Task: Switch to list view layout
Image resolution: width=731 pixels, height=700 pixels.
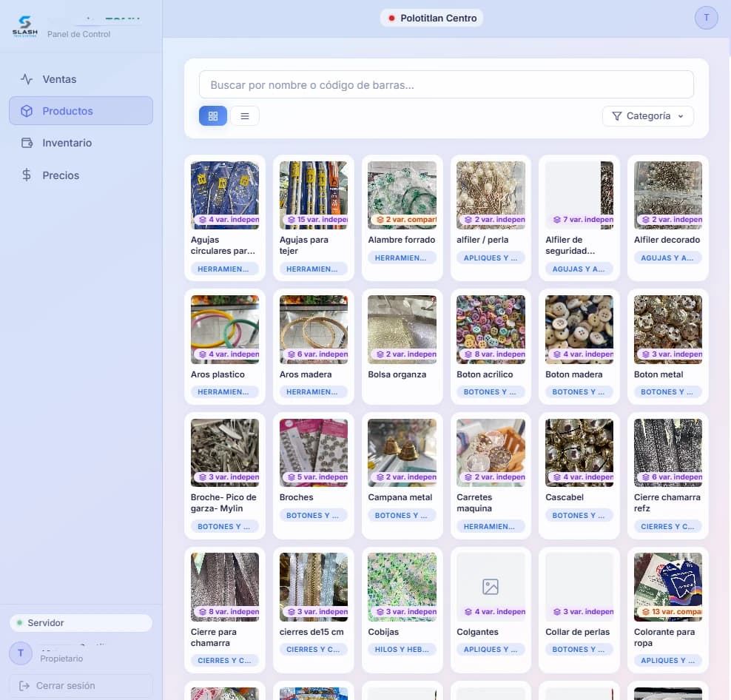Action: click(x=245, y=115)
